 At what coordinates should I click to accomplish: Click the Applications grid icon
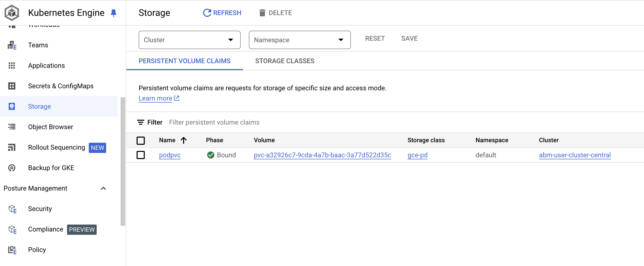coord(12,65)
